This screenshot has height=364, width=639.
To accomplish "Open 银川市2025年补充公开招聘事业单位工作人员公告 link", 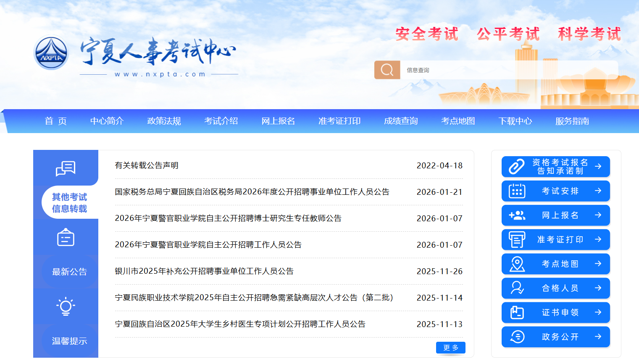I will tap(204, 271).
